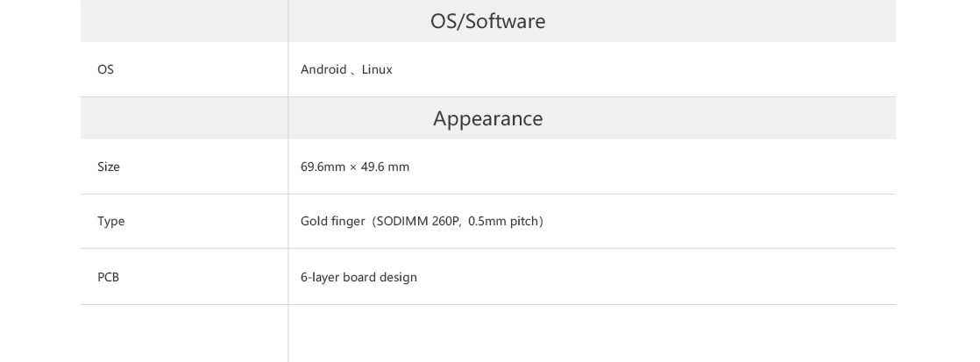The width and height of the screenshot is (980, 362).
Task: Select the OS row label
Action: (x=105, y=69)
